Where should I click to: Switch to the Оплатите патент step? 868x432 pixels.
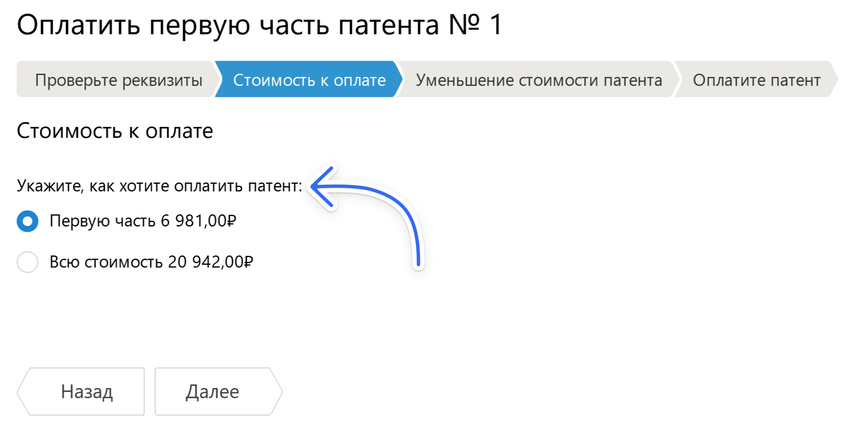tap(756, 79)
